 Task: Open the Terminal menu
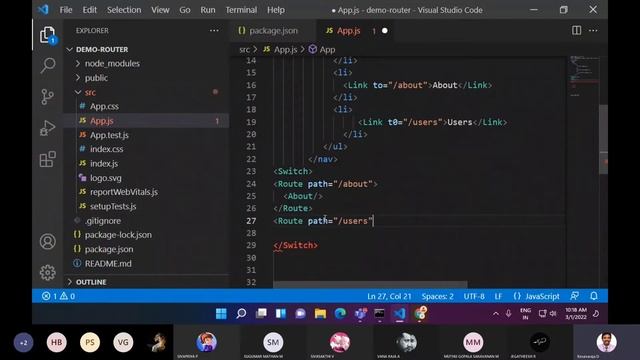click(241, 10)
